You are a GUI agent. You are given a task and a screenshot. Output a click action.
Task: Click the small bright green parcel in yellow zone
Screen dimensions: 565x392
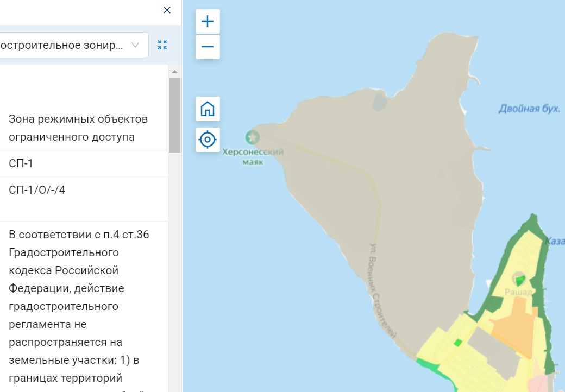coord(457,343)
